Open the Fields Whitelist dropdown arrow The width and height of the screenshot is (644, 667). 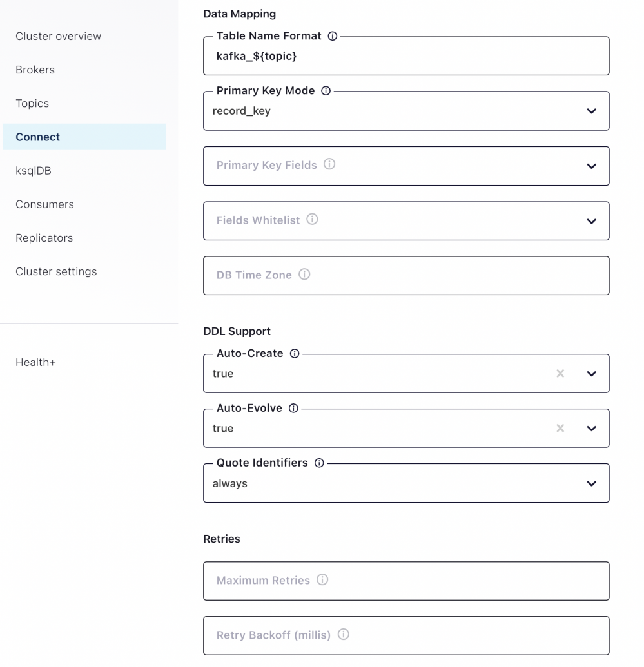(x=591, y=221)
